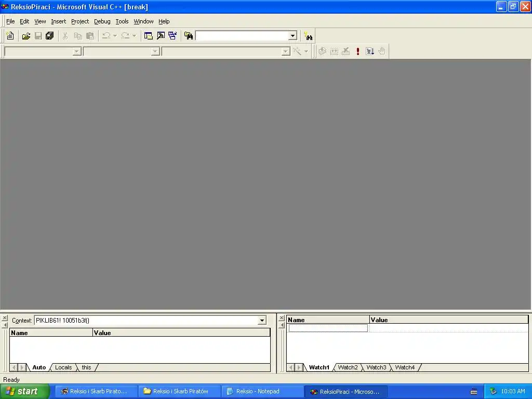Click the Redo arrow icon
This screenshot has height=399, width=532.
coord(126,36)
